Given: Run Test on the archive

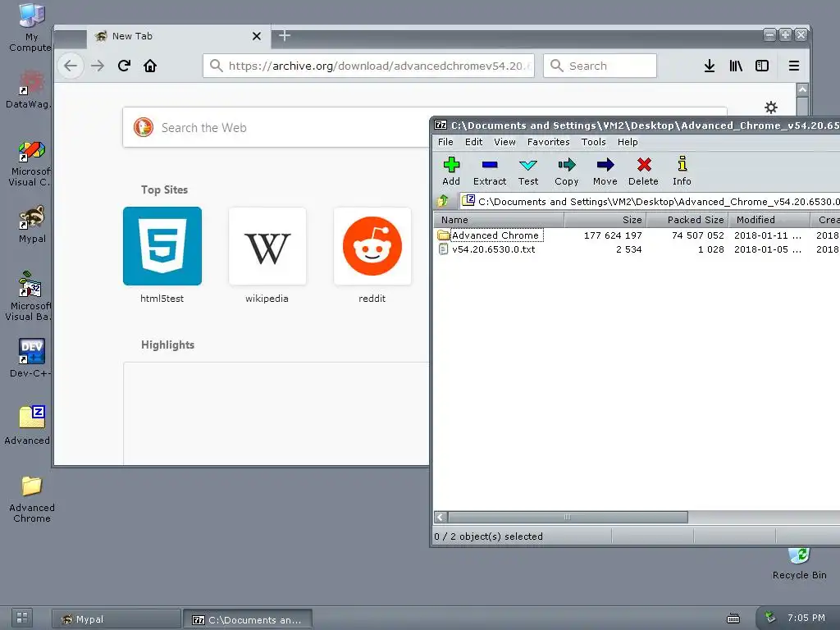Looking at the screenshot, I should (x=528, y=171).
